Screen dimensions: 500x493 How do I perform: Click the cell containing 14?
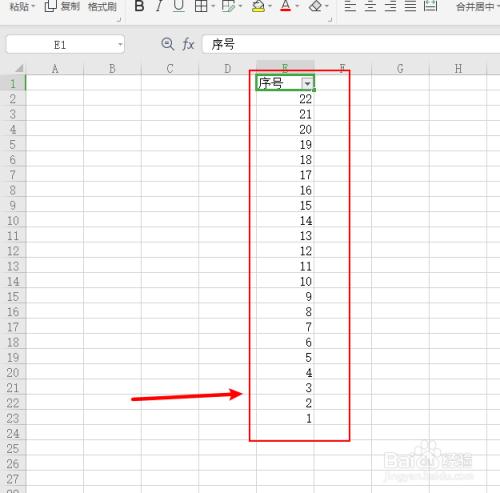pos(285,220)
